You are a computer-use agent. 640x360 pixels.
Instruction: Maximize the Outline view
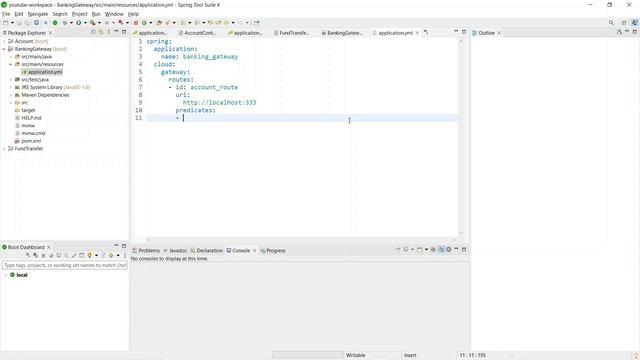point(635,32)
